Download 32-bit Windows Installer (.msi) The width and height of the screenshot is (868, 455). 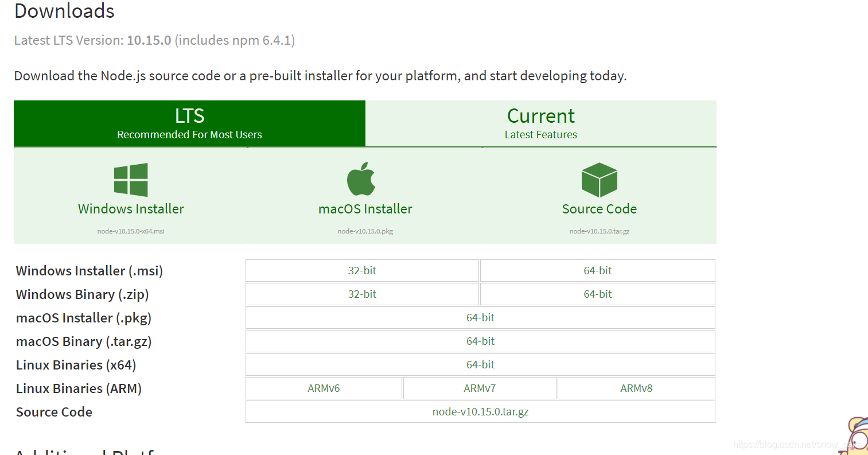(362, 270)
